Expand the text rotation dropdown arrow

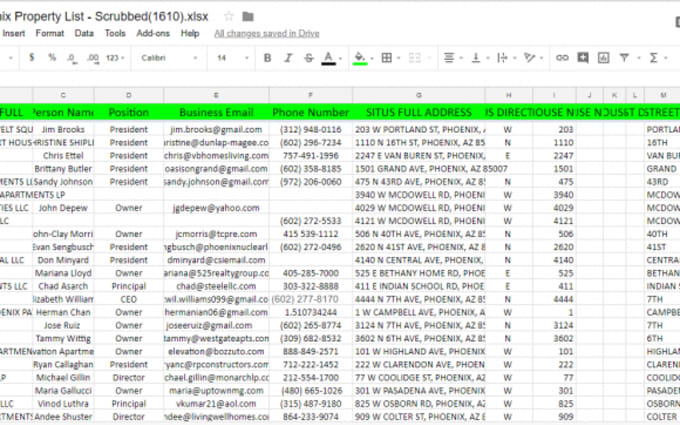[x=541, y=58]
